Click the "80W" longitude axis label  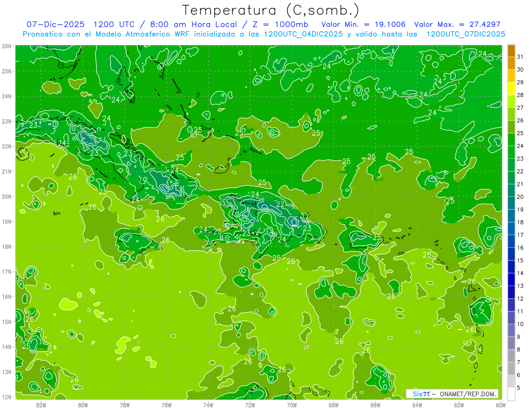pos(83,405)
